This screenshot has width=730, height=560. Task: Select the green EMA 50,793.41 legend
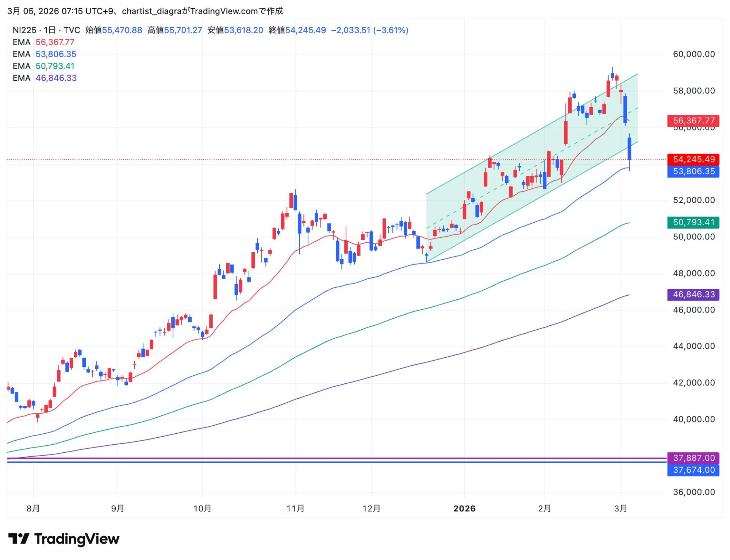point(43,66)
